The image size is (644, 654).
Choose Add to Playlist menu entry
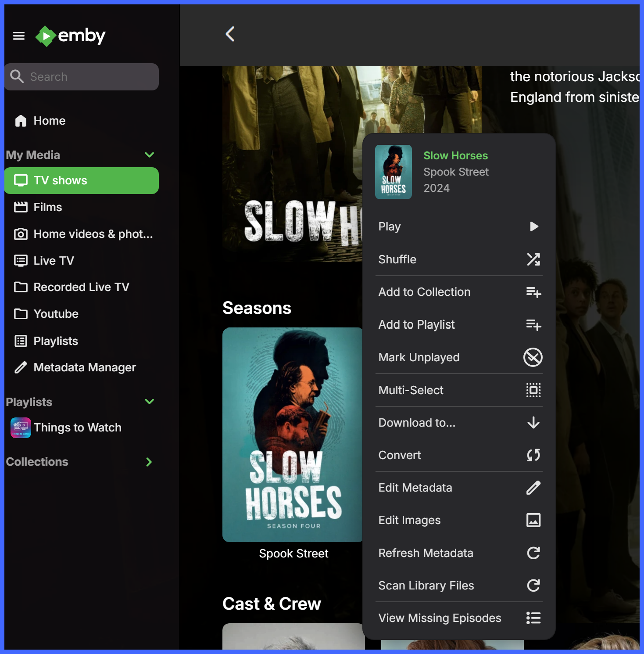[459, 324]
